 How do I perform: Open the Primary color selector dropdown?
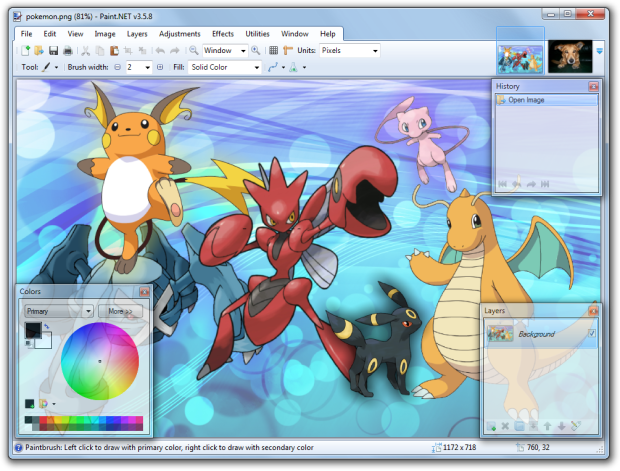59,311
